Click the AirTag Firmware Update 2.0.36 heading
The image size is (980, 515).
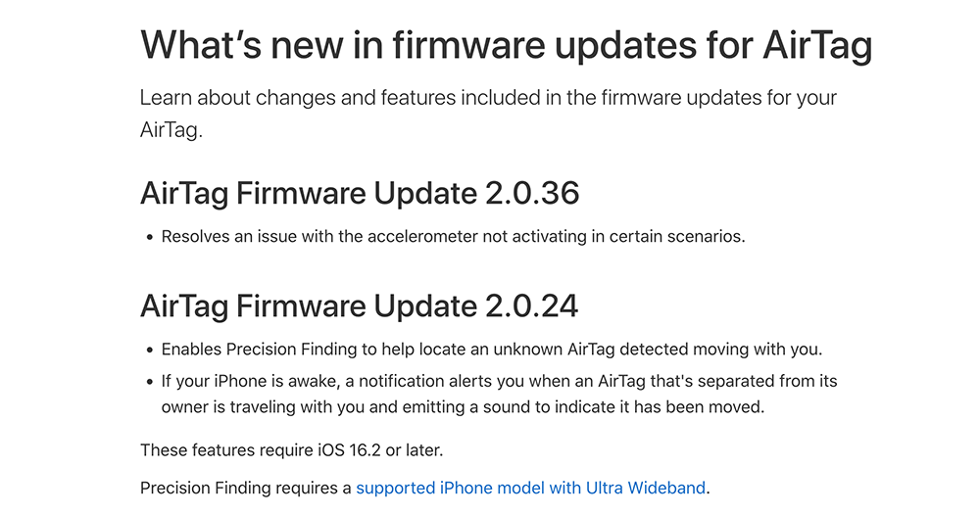(360, 193)
